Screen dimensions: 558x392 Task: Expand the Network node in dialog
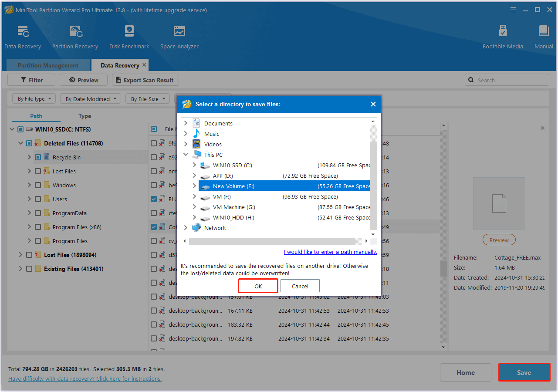click(186, 228)
